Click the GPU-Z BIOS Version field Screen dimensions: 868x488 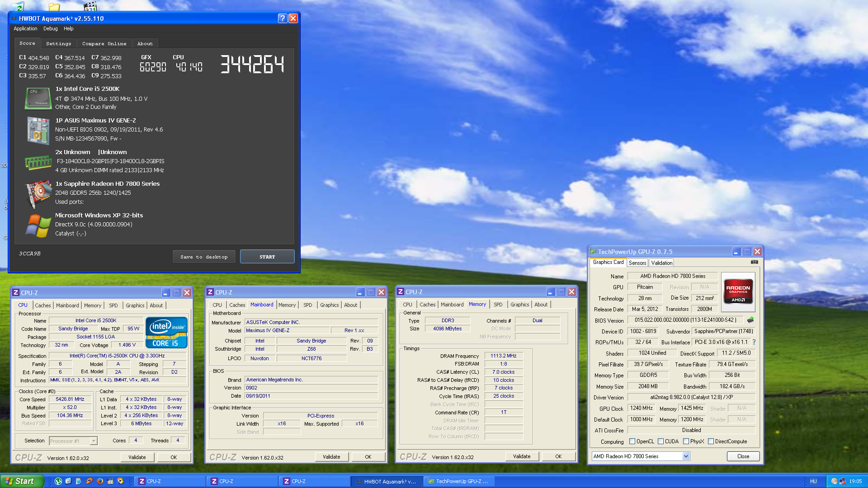click(685, 320)
